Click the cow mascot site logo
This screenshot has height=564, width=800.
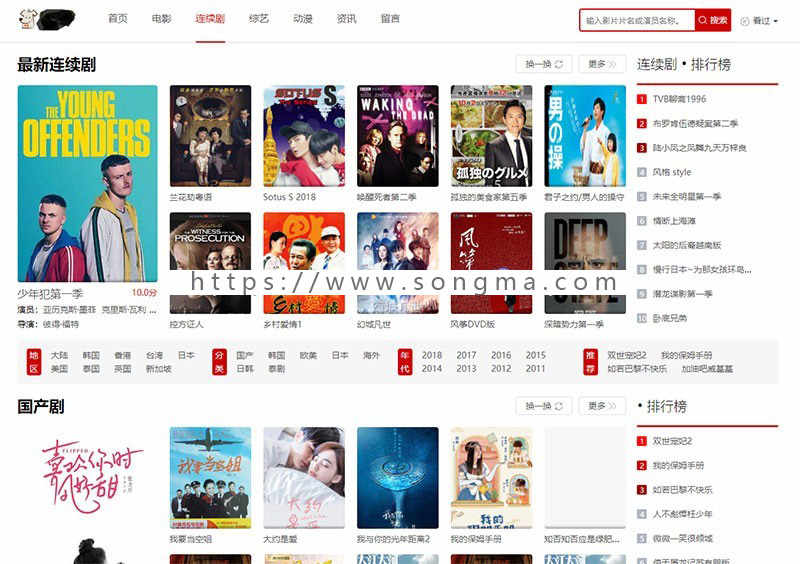coord(47,19)
